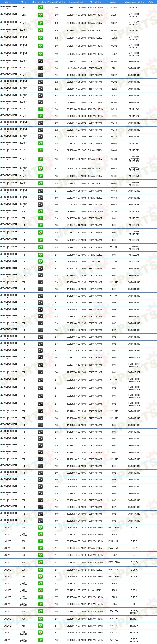Click petrol icon in CLK A208 row

pyautogui.click(x=40, y=15)
